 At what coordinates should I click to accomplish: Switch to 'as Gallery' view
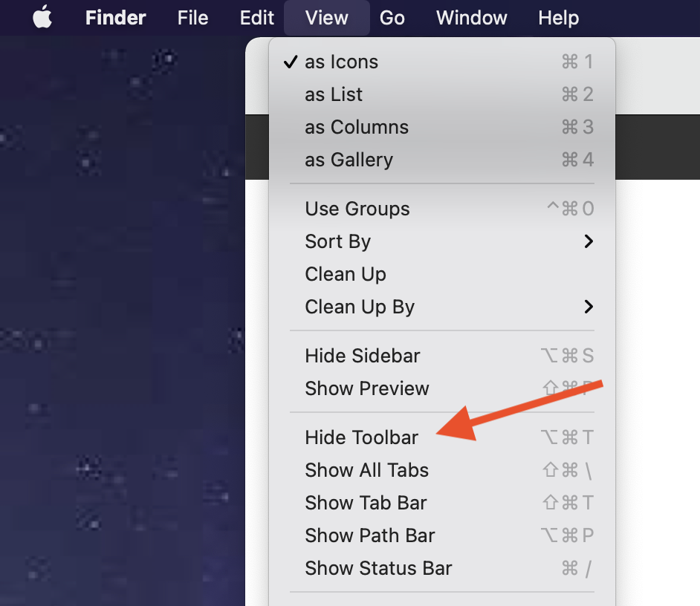[442, 160]
